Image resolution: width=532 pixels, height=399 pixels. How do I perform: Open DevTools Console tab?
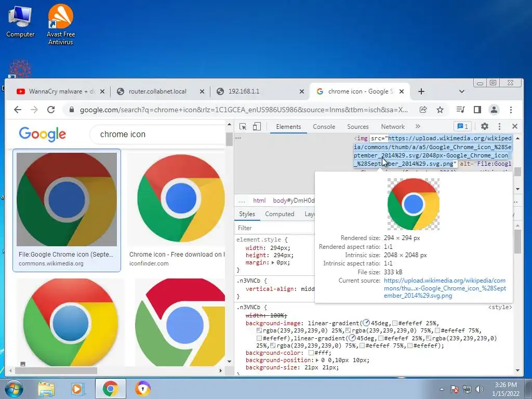click(324, 127)
